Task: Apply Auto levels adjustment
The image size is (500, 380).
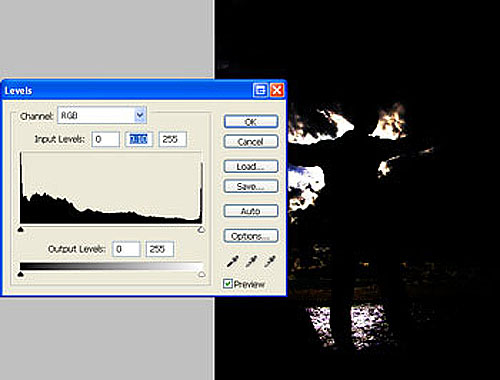Action: (x=251, y=211)
